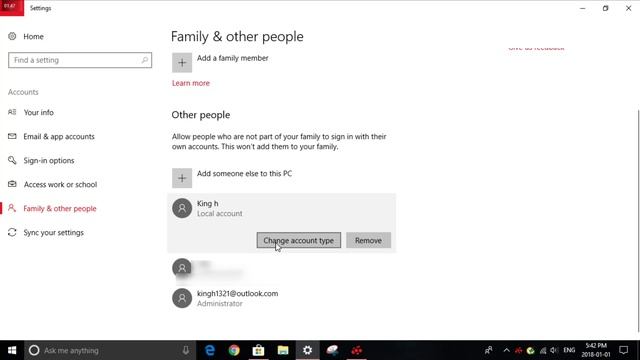Viewport: 640px width, 360px height.
Task: Click the volume speaker tray icon
Action: pyautogui.click(x=554, y=350)
